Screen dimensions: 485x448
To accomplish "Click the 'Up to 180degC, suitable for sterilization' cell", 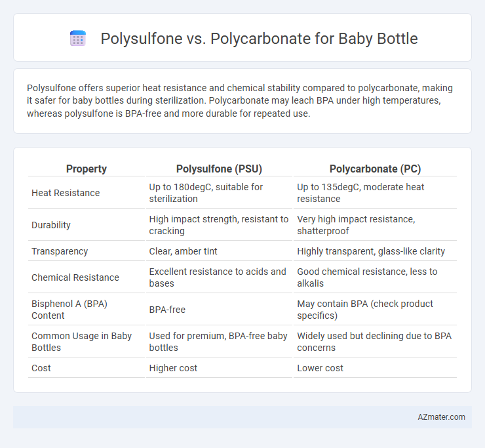I will tap(219, 193).
